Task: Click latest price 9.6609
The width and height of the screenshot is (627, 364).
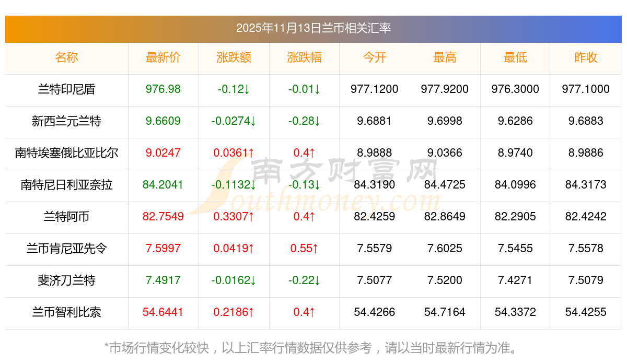Action: pyautogui.click(x=163, y=121)
